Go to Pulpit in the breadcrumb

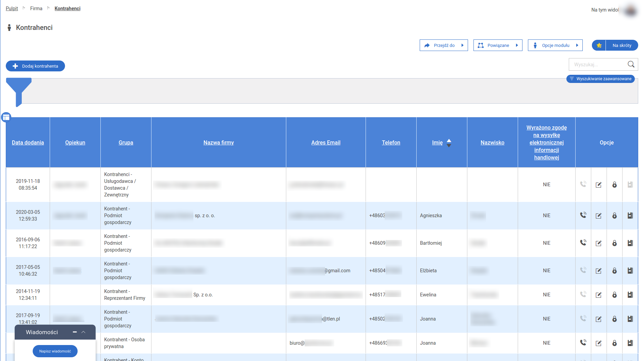coord(12,8)
